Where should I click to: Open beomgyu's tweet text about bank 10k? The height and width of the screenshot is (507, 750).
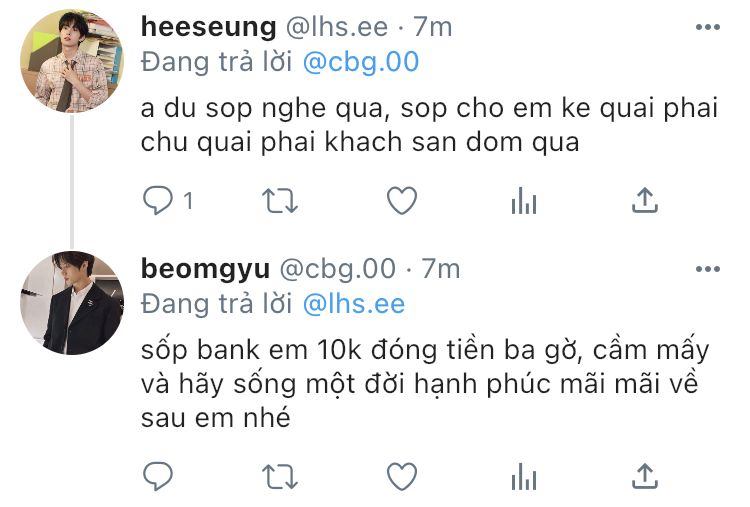(x=425, y=384)
